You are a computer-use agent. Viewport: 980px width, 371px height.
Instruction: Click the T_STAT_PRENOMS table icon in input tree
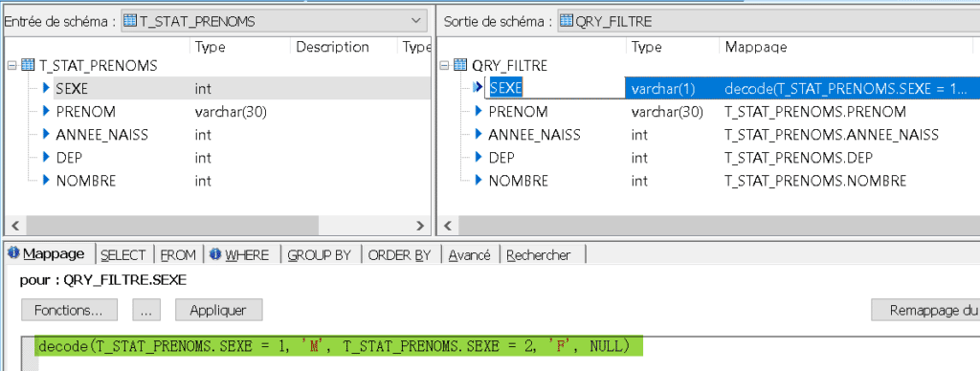click(28, 65)
